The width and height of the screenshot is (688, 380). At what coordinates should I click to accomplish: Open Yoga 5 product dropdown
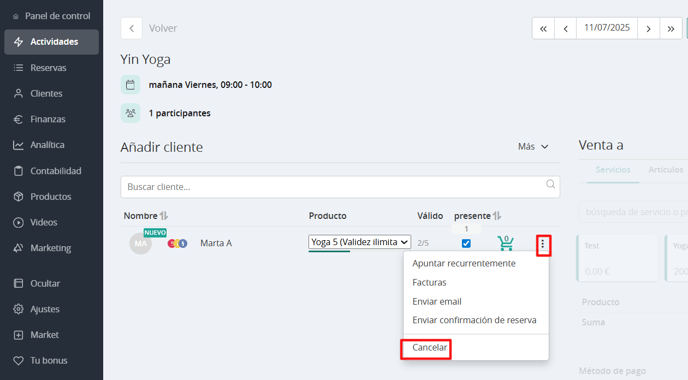tap(359, 242)
